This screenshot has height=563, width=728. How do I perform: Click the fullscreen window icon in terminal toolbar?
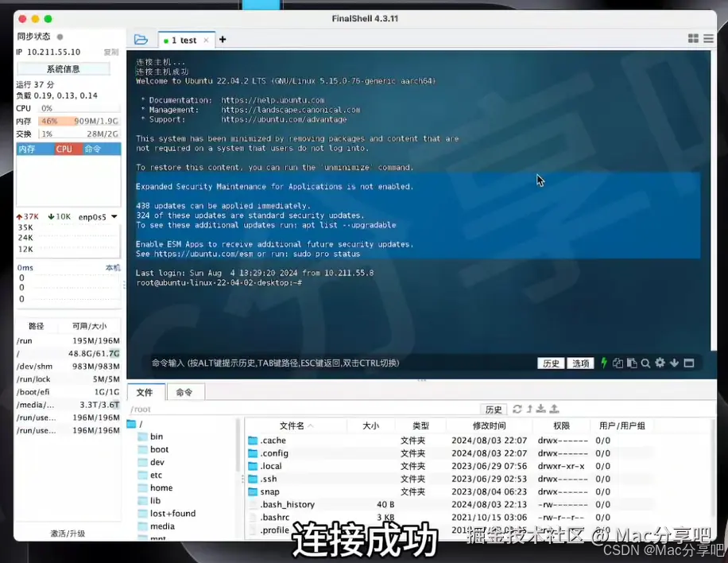tap(689, 363)
